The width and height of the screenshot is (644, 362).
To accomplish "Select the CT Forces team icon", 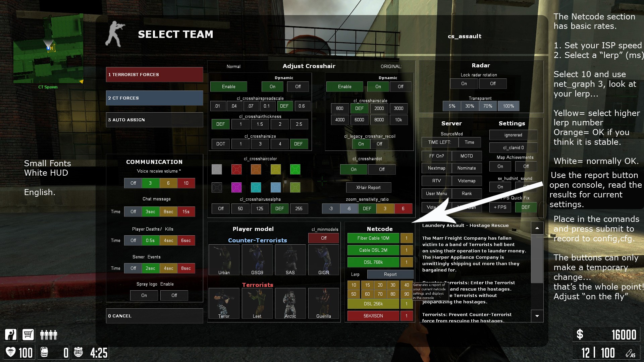I will [x=154, y=98].
